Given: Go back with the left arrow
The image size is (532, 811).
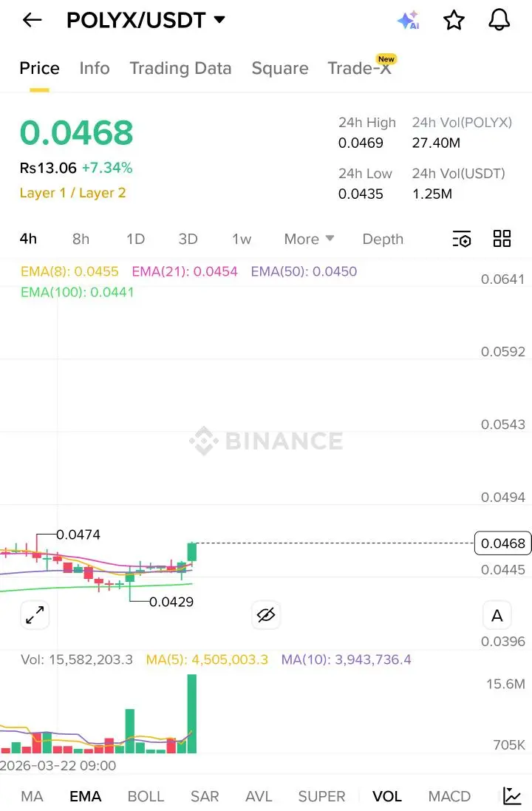Looking at the screenshot, I should [32, 20].
